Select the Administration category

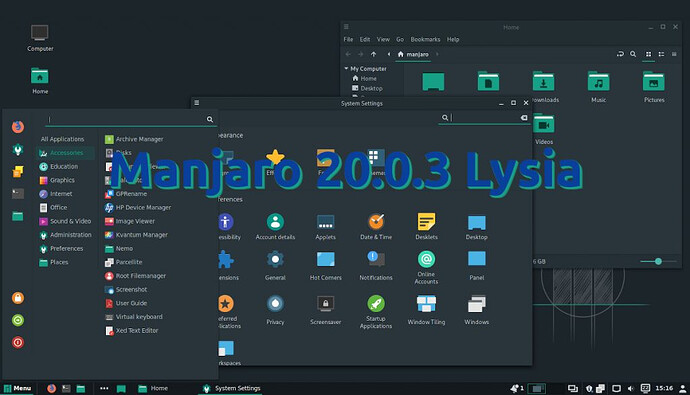(x=66, y=234)
